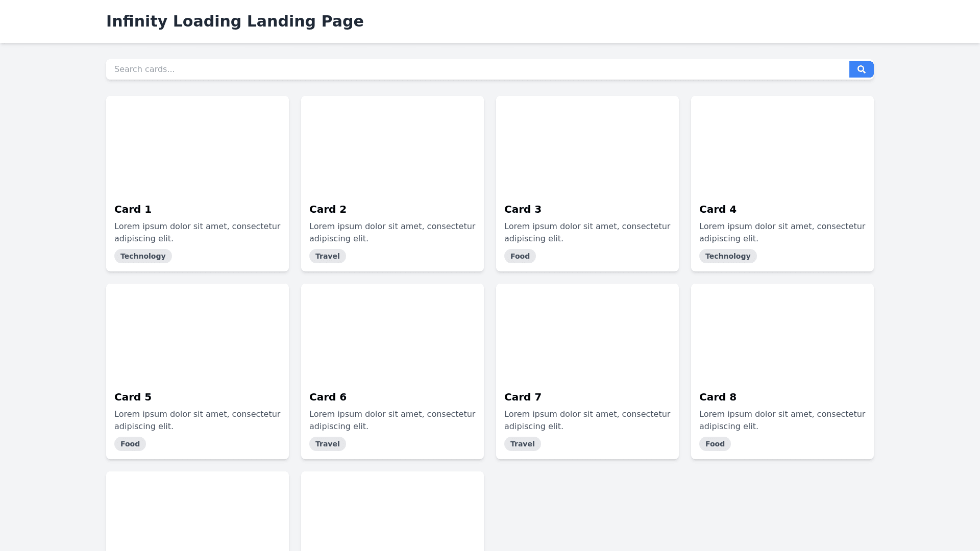The image size is (980, 551).
Task: Click the Food tag on Card 8
Action: [715, 444]
